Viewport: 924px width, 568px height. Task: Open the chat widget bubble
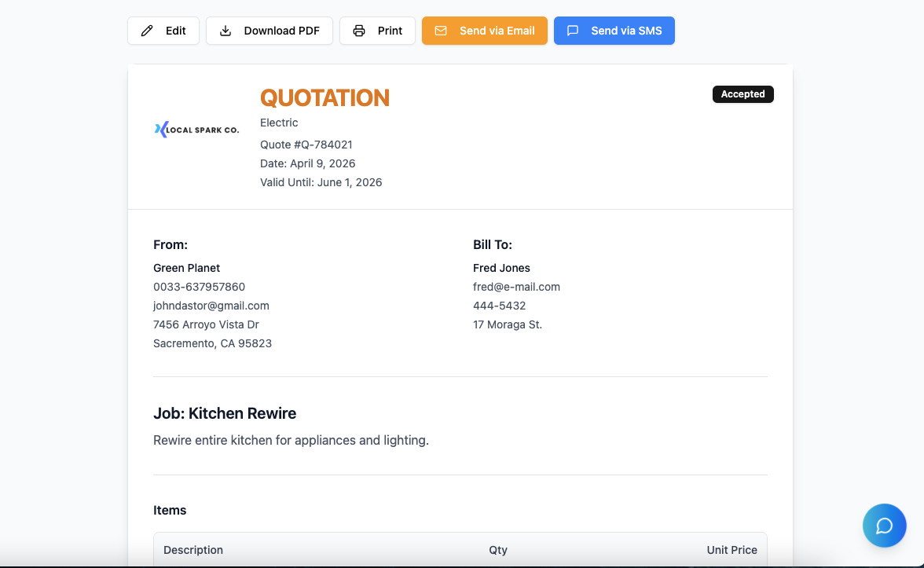[884, 526]
